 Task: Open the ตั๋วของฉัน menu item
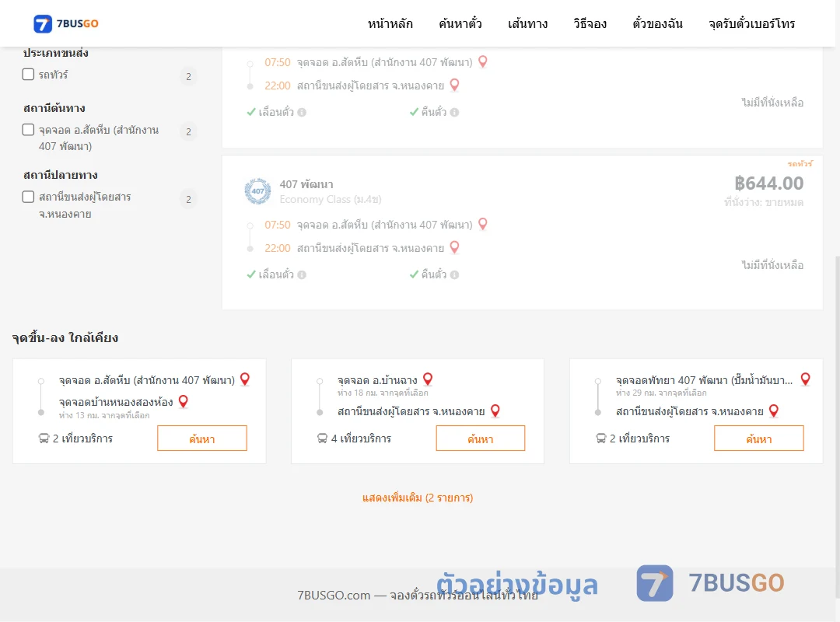(x=657, y=23)
